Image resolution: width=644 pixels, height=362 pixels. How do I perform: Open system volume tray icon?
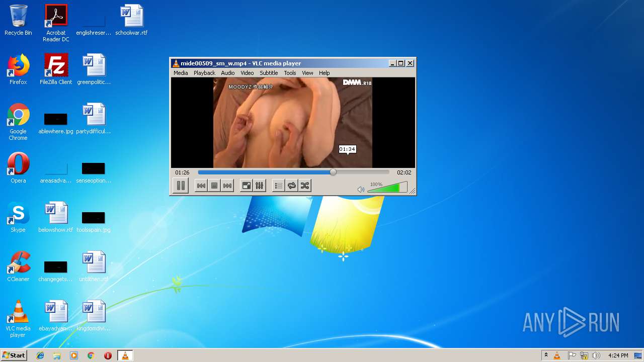tap(596, 355)
